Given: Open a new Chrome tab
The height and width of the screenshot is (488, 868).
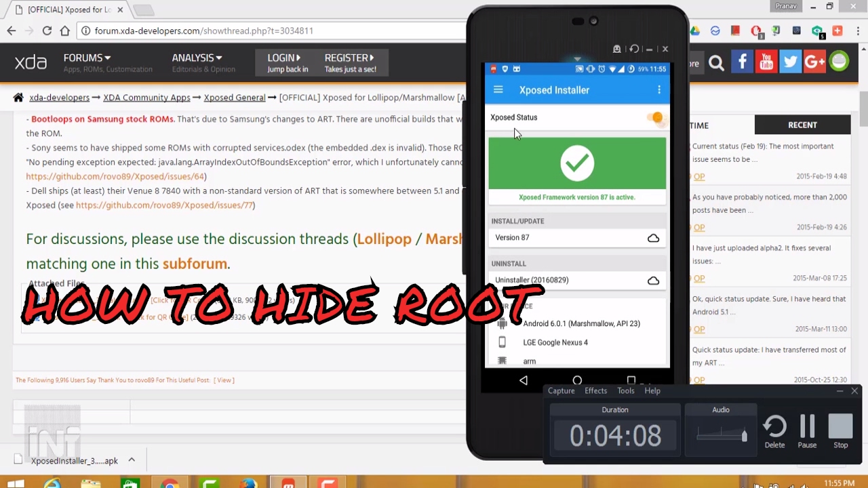Looking at the screenshot, I should coord(143,10).
